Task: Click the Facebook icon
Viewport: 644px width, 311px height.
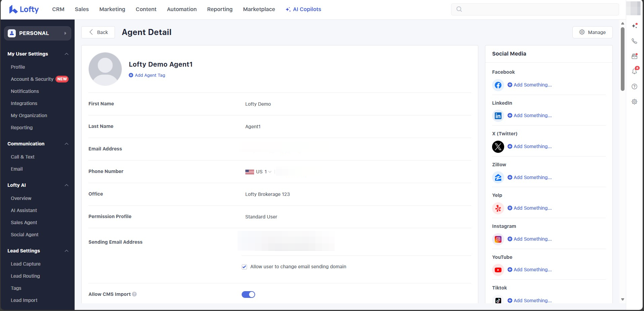Action: click(498, 85)
